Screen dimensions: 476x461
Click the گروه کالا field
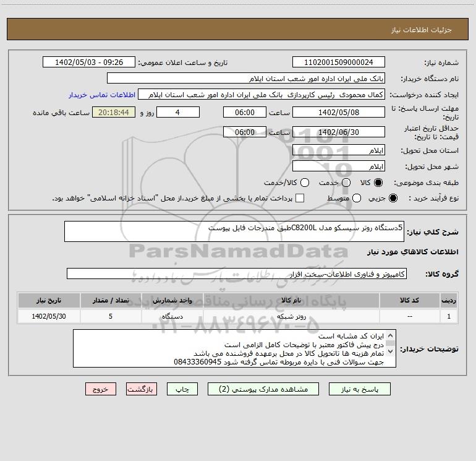[237, 274]
